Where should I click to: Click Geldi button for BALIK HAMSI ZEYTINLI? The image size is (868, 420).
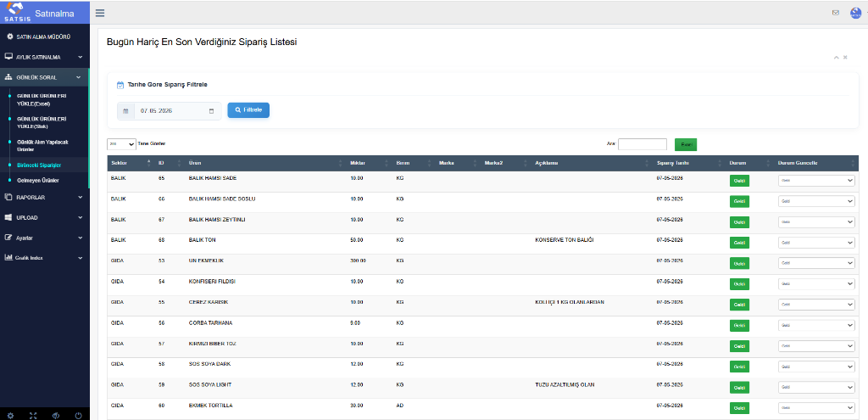[x=739, y=221]
